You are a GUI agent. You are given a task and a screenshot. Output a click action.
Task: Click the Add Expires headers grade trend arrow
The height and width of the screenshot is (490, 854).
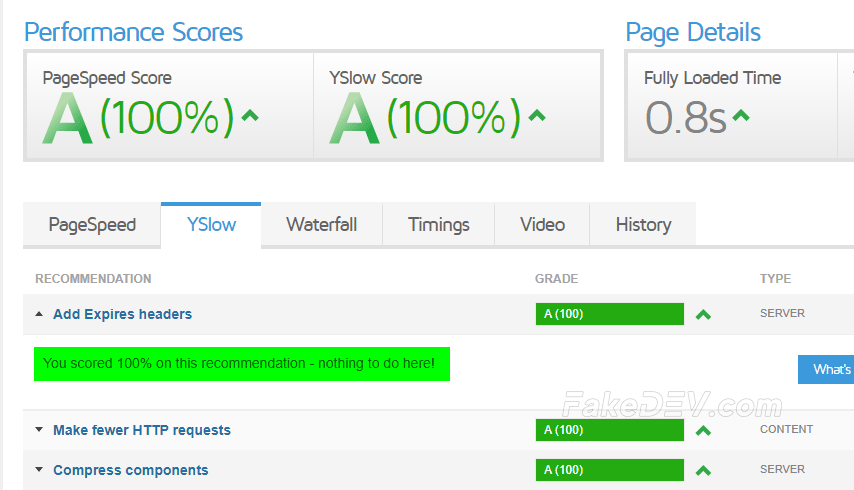coord(704,315)
